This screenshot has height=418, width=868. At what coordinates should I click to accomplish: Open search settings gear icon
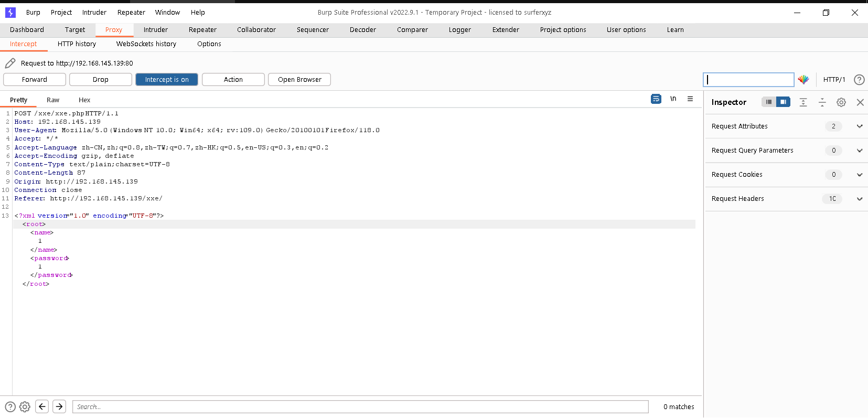click(x=25, y=406)
